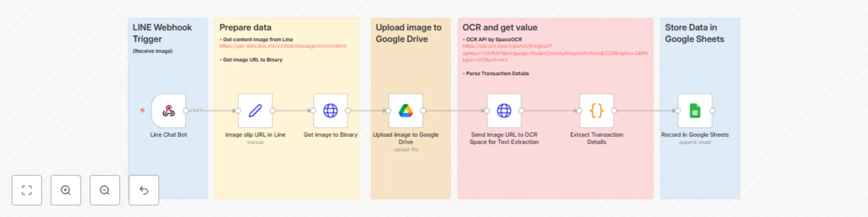Click the Store Data in Google Sheets note title
Screen dimensions: 868x217
[694, 33]
